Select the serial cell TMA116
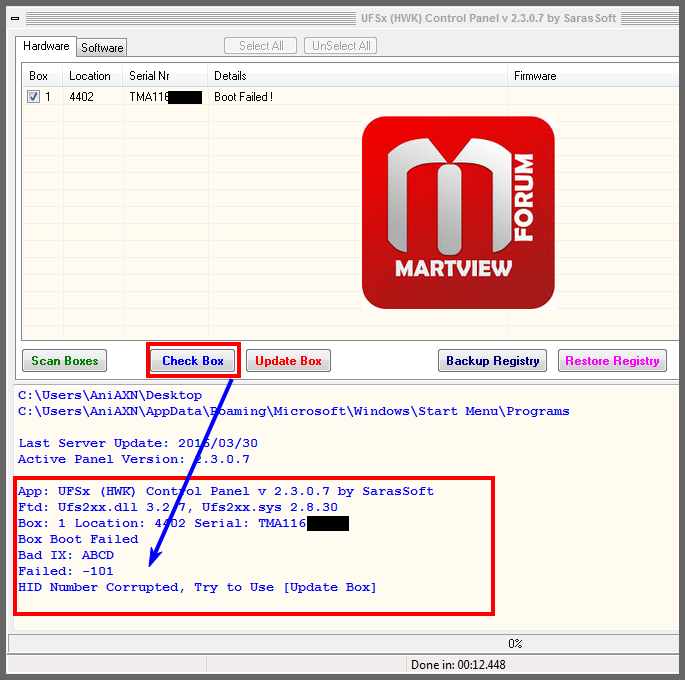The width and height of the screenshot is (685, 680). (x=165, y=97)
